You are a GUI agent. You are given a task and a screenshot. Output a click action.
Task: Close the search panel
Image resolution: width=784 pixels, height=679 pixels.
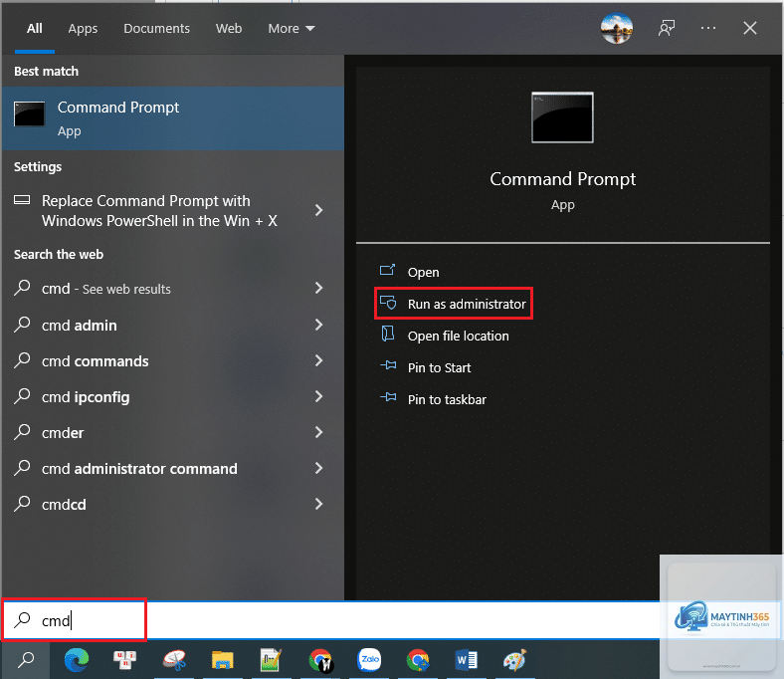[x=749, y=28]
